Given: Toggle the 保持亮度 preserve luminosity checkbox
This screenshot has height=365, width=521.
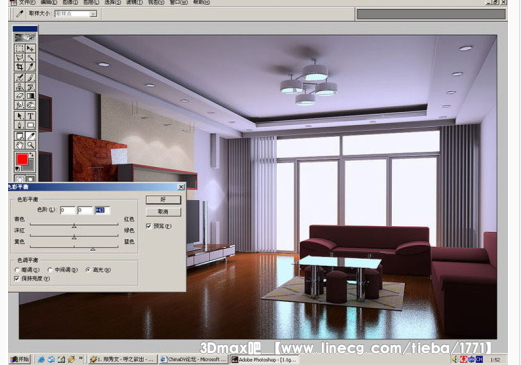Looking at the screenshot, I should pos(17,278).
